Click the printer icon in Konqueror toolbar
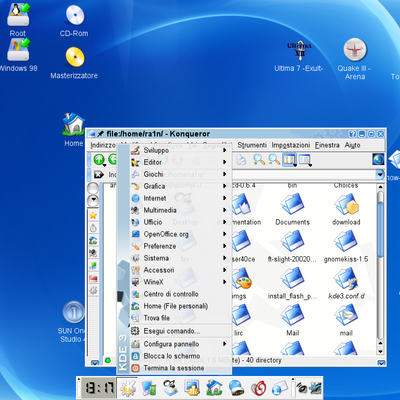 pos(241,160)
